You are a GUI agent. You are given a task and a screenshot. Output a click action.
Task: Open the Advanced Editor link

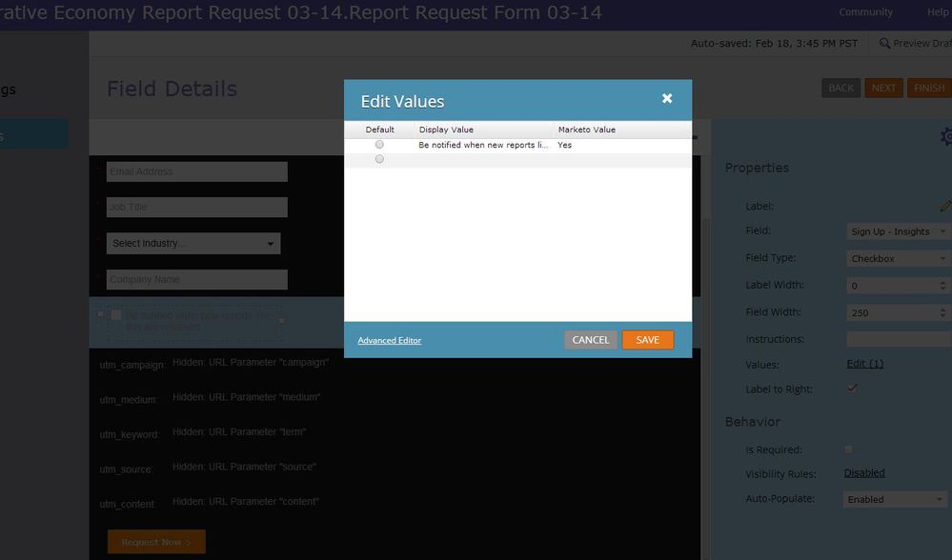(389, 340)
